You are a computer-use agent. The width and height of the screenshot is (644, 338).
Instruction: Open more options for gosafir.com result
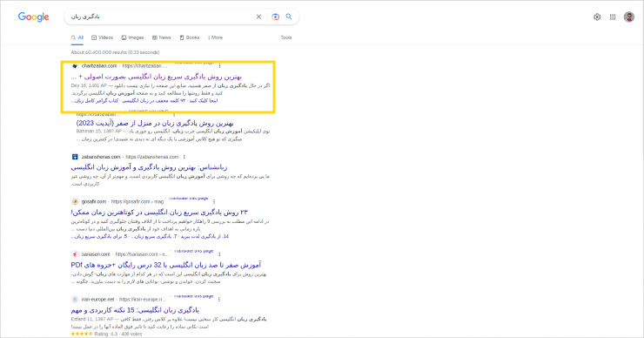click(x=214, y=201)
